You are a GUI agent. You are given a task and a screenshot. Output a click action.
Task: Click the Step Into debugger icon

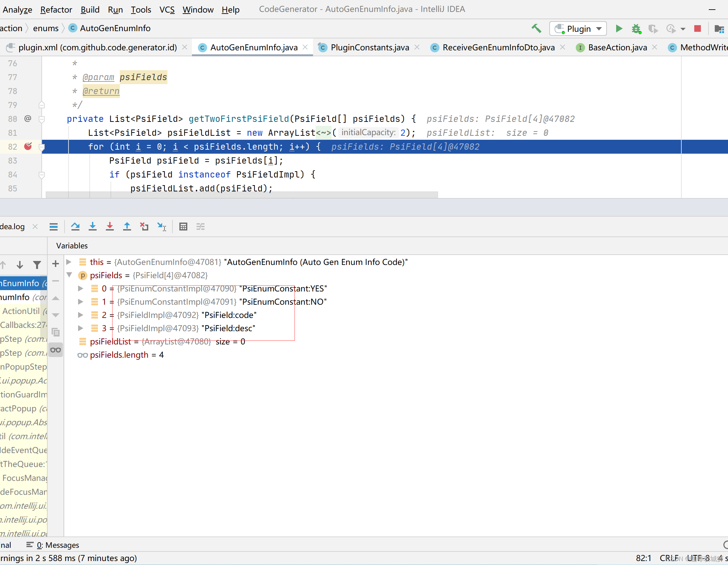93,227
